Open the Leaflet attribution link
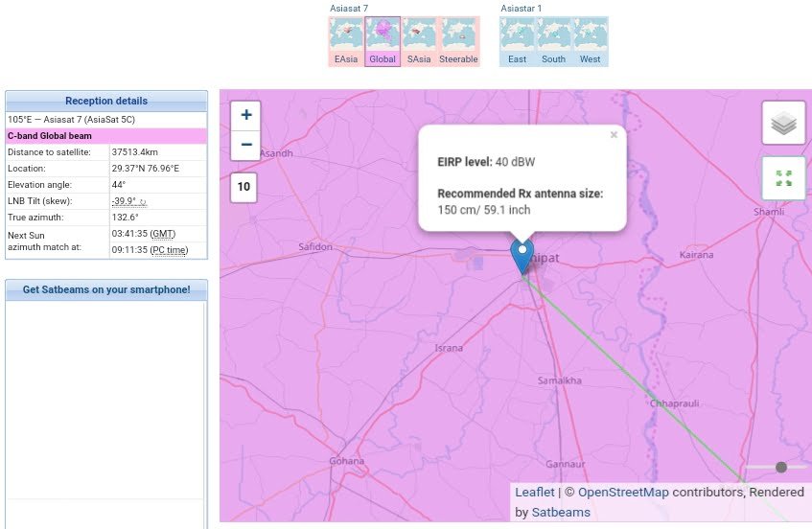This screenshot has height=529, width=812. [x=534, y=492]
